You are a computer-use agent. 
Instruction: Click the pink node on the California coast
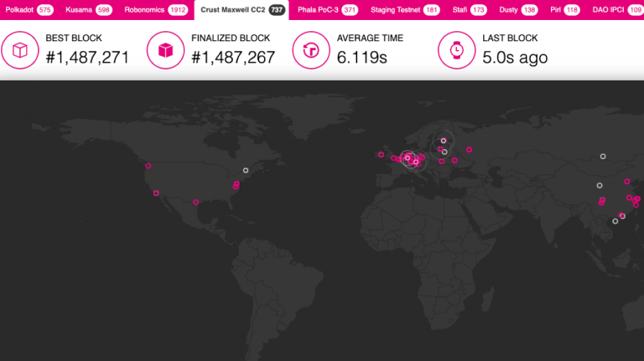[x=156, y=193]
